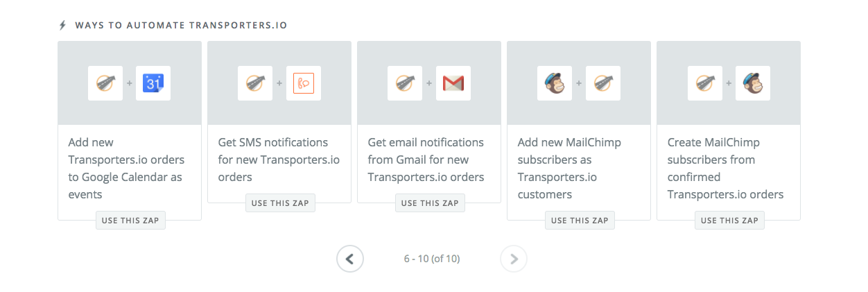The width and height of the screenshot is (868, 292).
Task: Open 'Create MailChimp subscribers from confirmed' description
Action: click(725, 168)
